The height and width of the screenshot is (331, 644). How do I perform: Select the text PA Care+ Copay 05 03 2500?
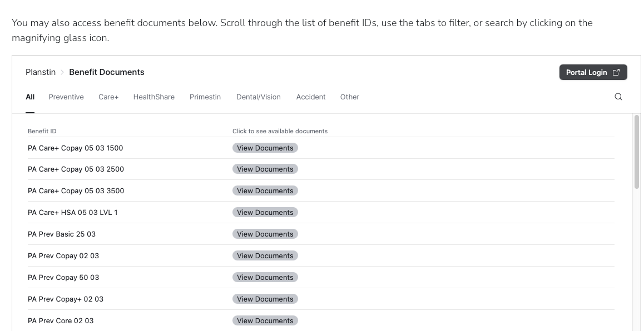pyautogui.click(x=76, y=169)
